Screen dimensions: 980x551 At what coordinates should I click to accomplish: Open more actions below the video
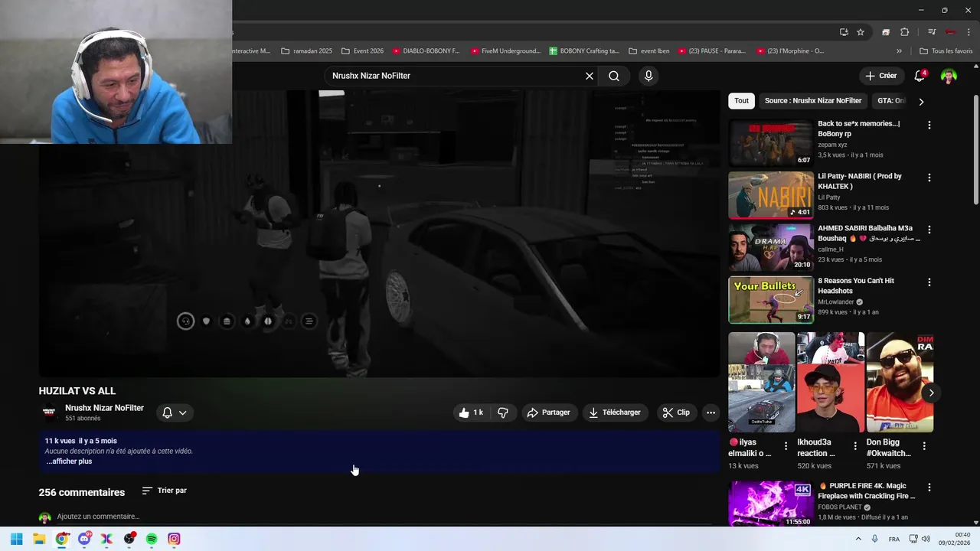pyautogui.click(x=710, y=412)
